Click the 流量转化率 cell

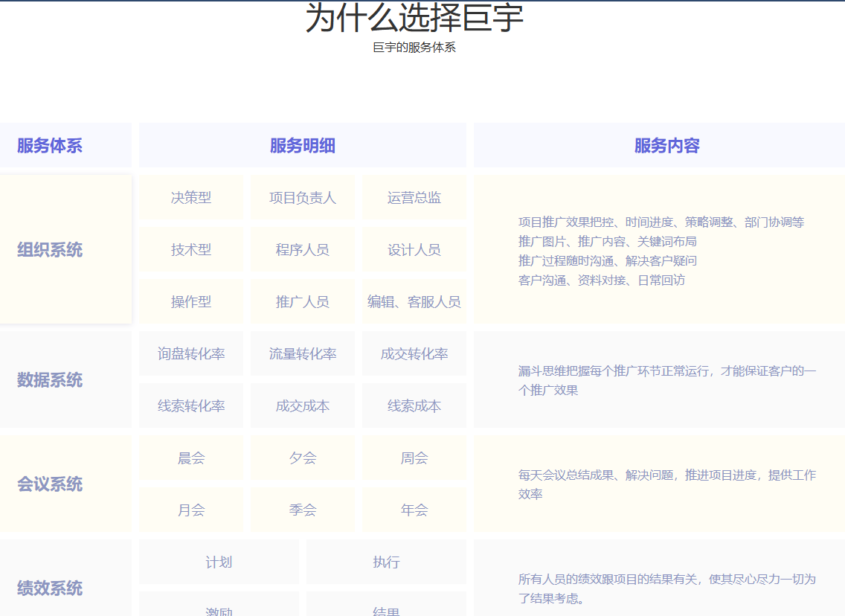tap(303, 353)
